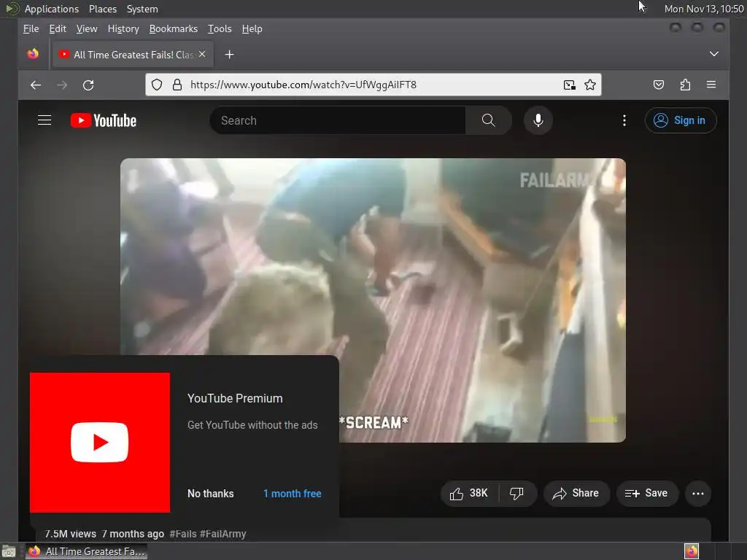The image size is (747, 560).
Task: Click the Sign in button
Action: tap(681, 120)
